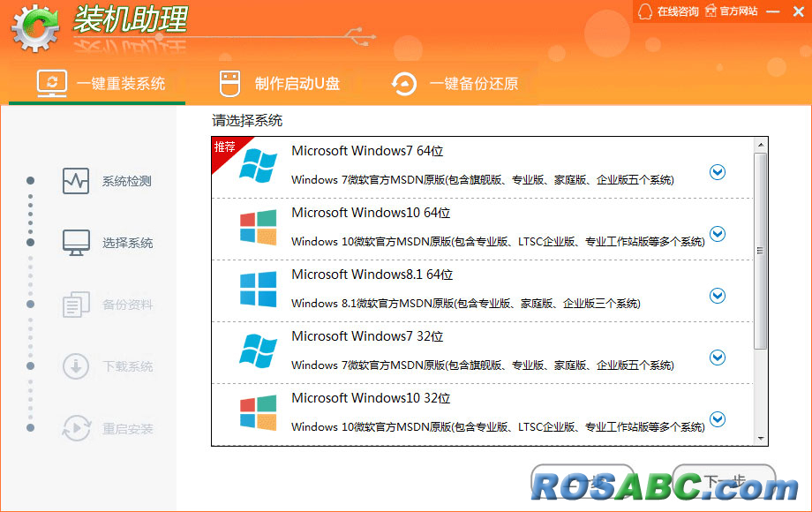The width and height of the screenshot is (812, 512).
Task: Switch to the 制作启动U盘 tab
Action: click(279, 83)
